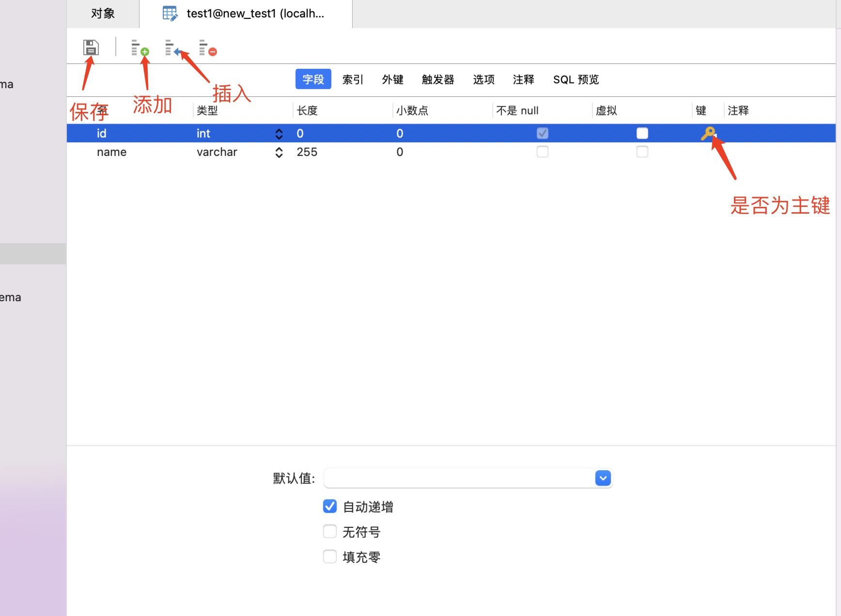Click the primary key icon on the id row
841x616 pixels.
pyautogui.click(x=709, y=133)
